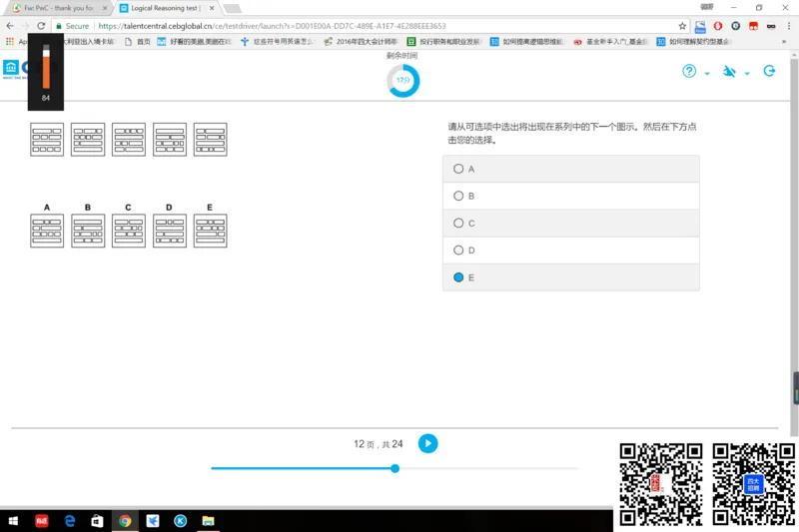Open the 基金新手入门 bookmark

[x=610, y=41]
